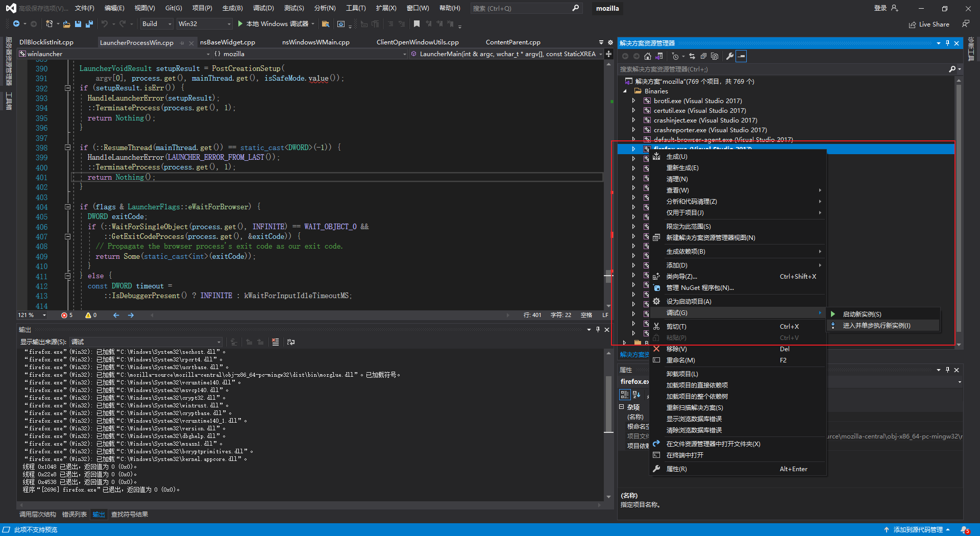
Task: Switch to nsBaseWidget.cpp tab
Action: tap(228, 42)
